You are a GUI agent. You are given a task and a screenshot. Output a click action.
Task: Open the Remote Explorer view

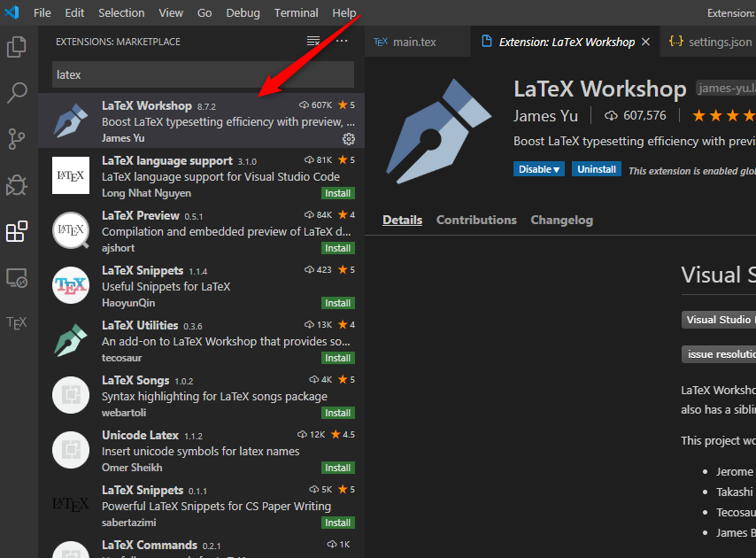pyautogui.click(x=16, y=278)
